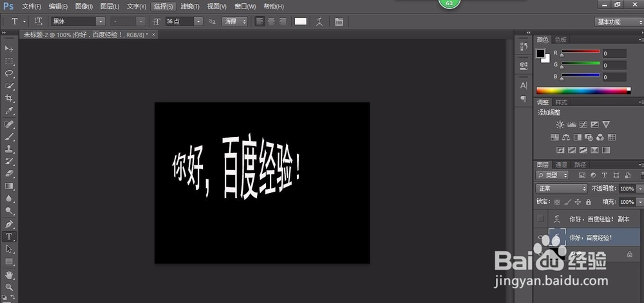The image size is (644, 303).
Task: Toggle the Character and Paragraph panels button
Action: 339,22
